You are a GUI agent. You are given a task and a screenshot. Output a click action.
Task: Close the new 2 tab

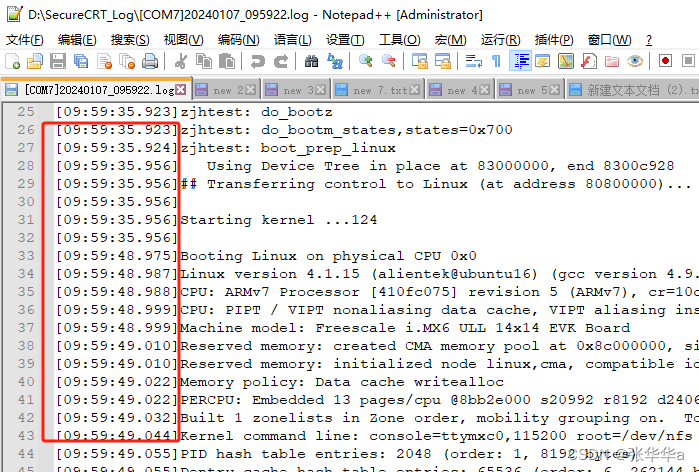point(251,90)
